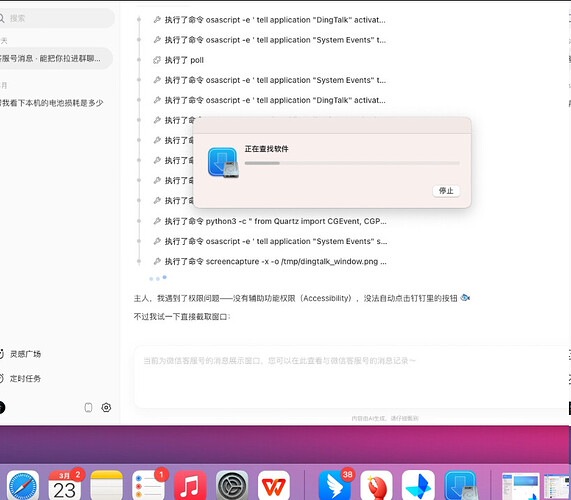Screen dimensions: 571x500
Task: Click the 执行了 poll entry
Action: pyautogui.click(x=184, y=60)
